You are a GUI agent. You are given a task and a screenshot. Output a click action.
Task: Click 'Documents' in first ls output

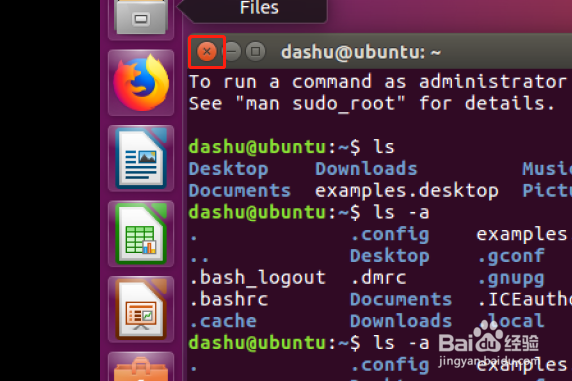[x=240, y=190]
